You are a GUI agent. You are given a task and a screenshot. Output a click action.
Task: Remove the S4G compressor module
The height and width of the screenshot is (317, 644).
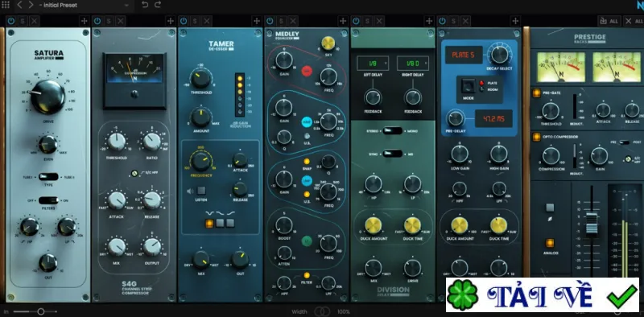point(121,21)
